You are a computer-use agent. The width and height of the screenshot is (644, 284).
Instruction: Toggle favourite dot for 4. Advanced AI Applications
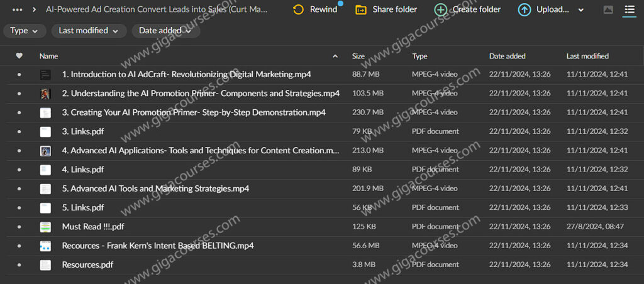[x=19, y=151]
